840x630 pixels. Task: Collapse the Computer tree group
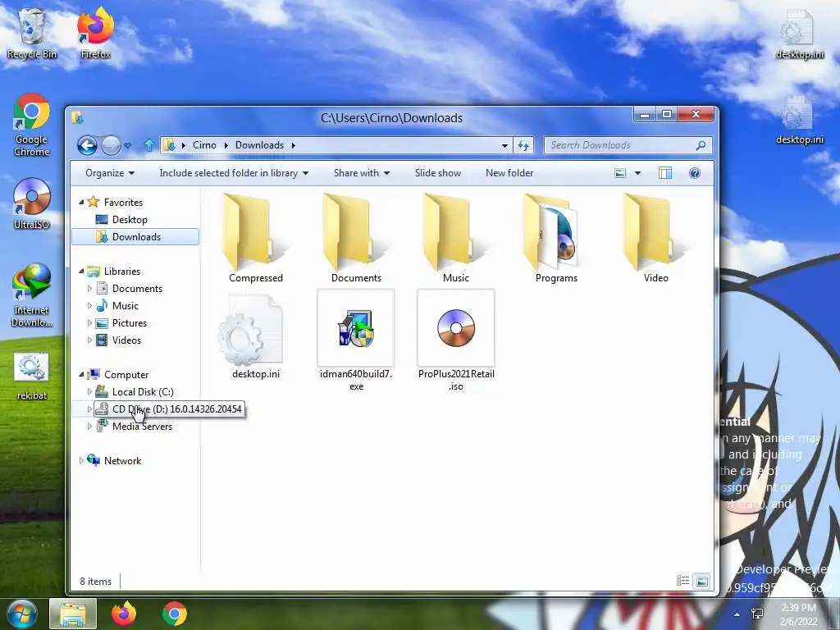coord(81,374)
